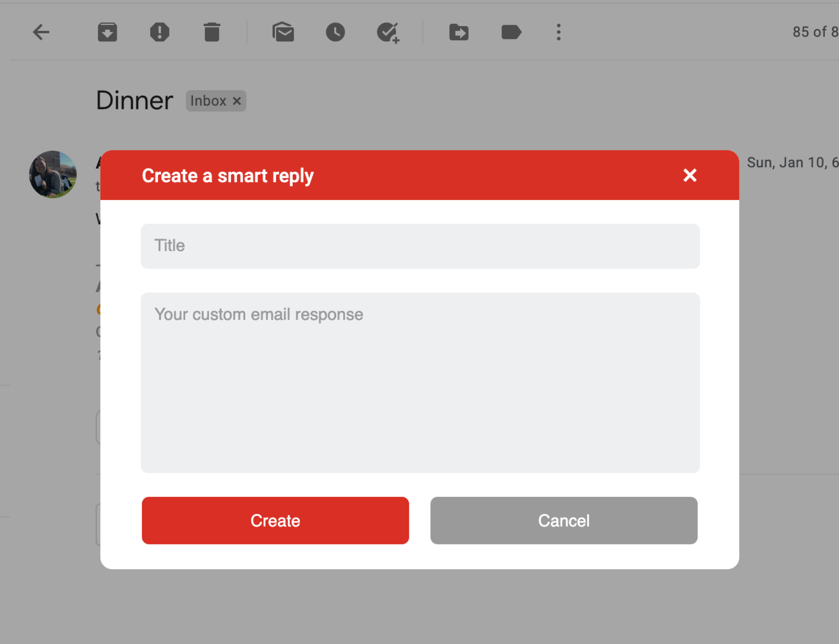
Task: Archive this Dinner email
Action: 107,32
